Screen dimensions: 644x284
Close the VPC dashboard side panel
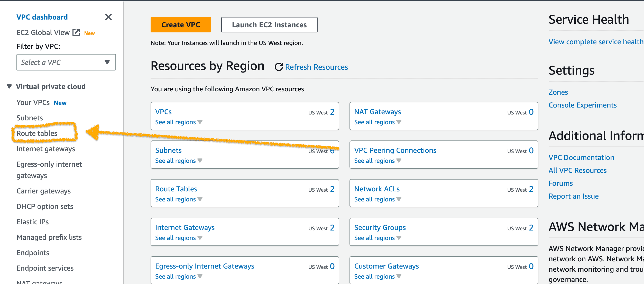pyautogui.click(x=108, y=17)
